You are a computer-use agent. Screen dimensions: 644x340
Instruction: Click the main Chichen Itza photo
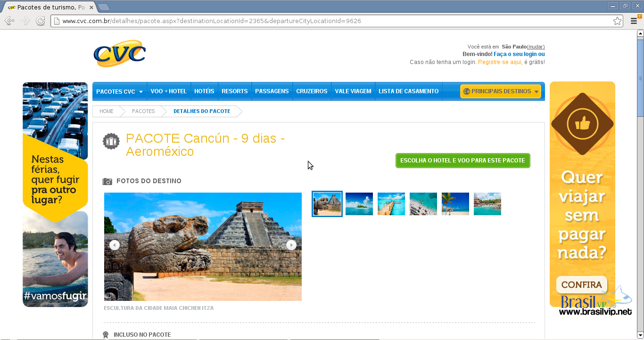pyautogui.click(x=203, y=247)
